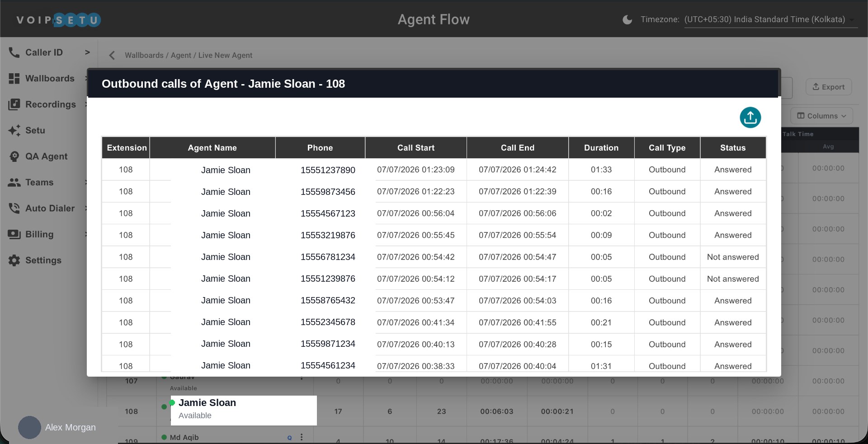Open Settings menu item
The height and width of the screenshot is (444, 868).
point(43,260)
